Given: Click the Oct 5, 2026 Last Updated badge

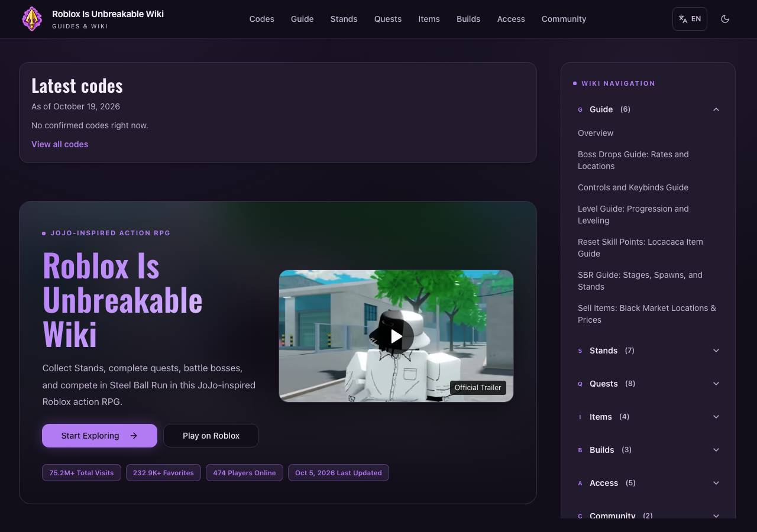Looking at the screenshot, I should (338, 473).
